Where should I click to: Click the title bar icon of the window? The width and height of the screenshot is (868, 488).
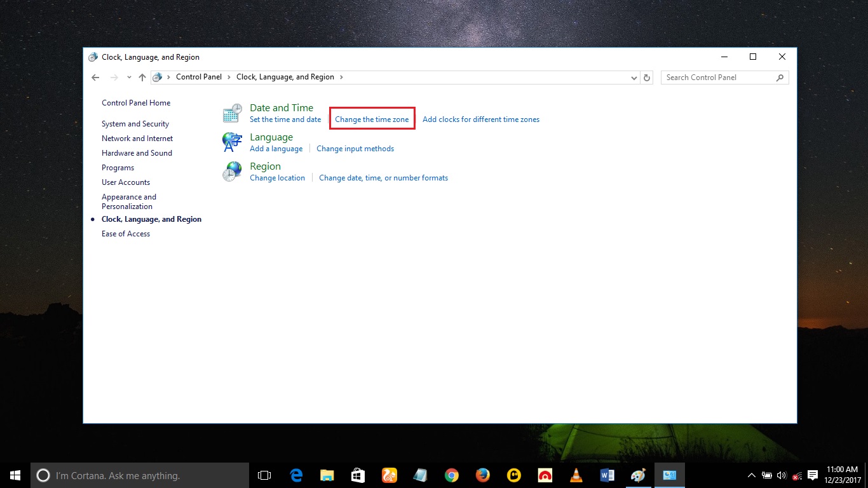pyautogui.click(x=93, y=57)
